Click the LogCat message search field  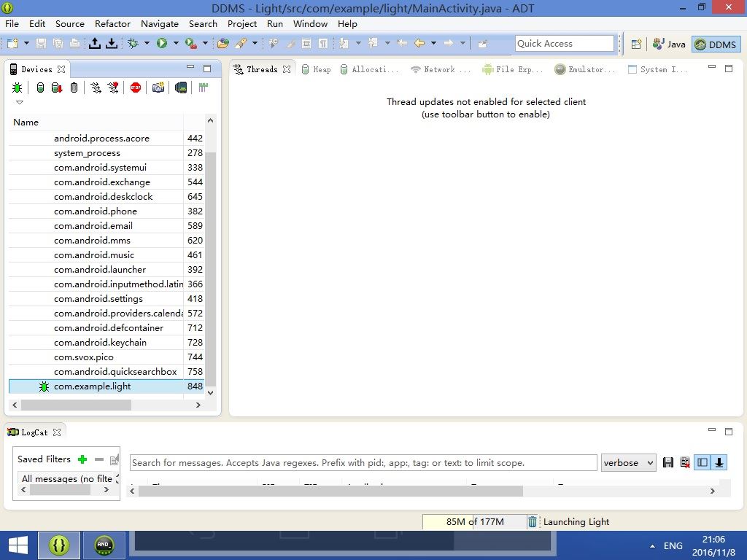click(x=363, y=463)
